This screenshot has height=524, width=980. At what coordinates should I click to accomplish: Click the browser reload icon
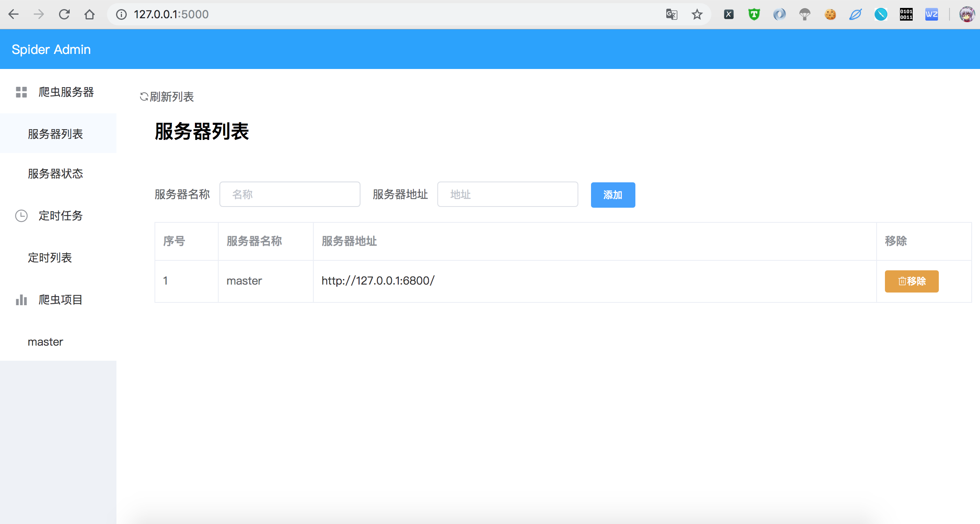point(64,15)
